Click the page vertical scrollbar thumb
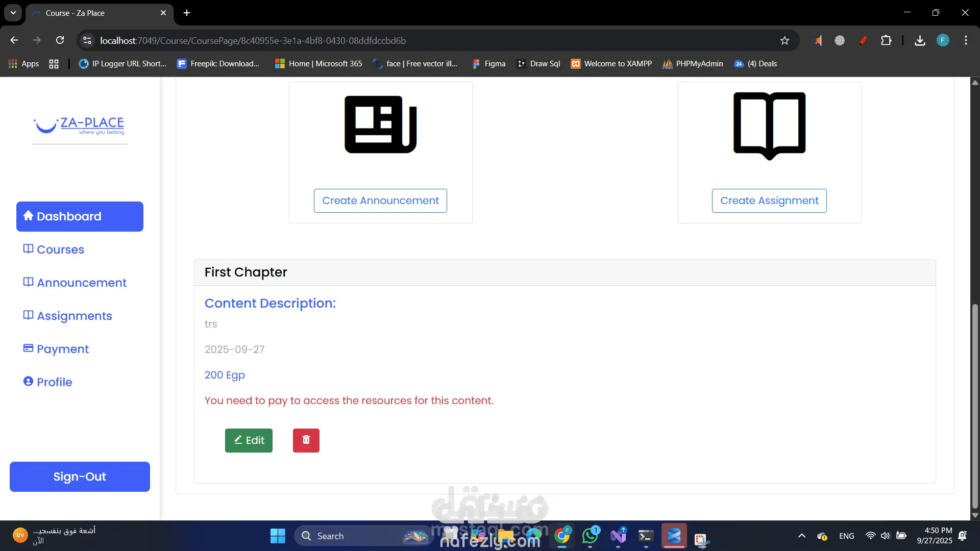 (975, 406)
